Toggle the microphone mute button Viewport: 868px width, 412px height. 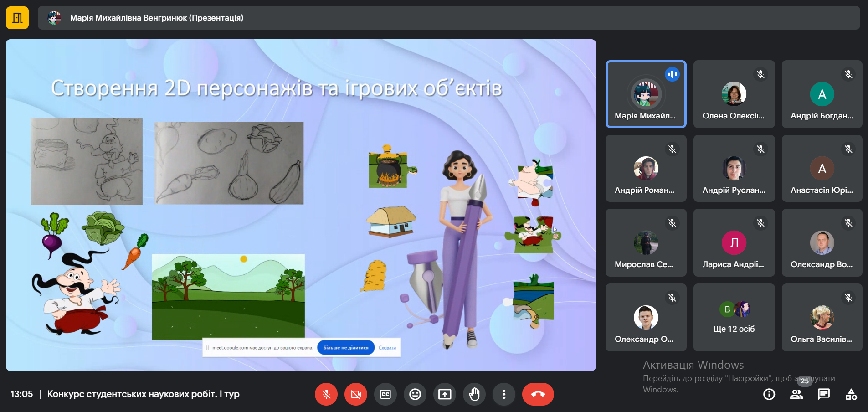click(326, 394)
